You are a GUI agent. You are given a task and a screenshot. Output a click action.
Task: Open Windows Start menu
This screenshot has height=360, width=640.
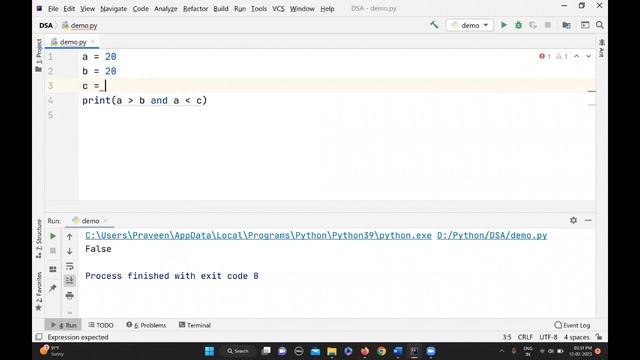[209, 351]
